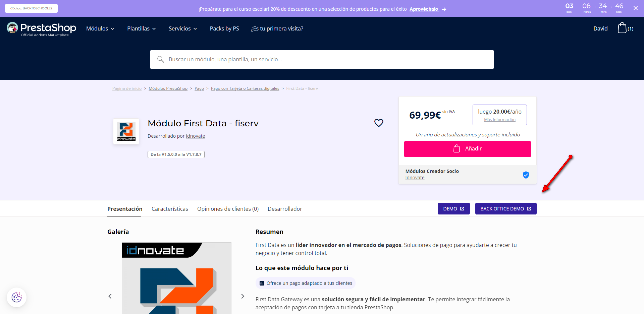The height and width of the screenshot is (314, 644).
Task: Go to previous gallery image
Action: point(110,296)
